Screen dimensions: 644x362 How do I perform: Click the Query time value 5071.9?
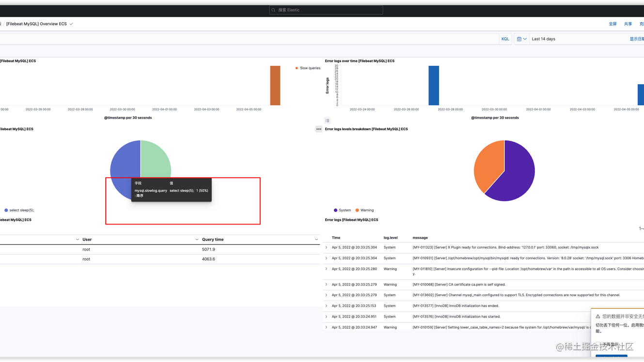pyautogui.click(x=208, y=250)
